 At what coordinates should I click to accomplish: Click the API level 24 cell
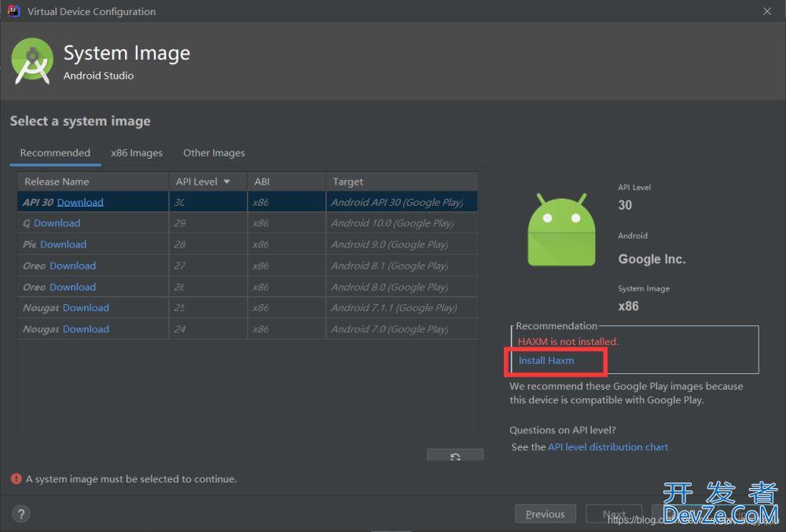[208, 328]
